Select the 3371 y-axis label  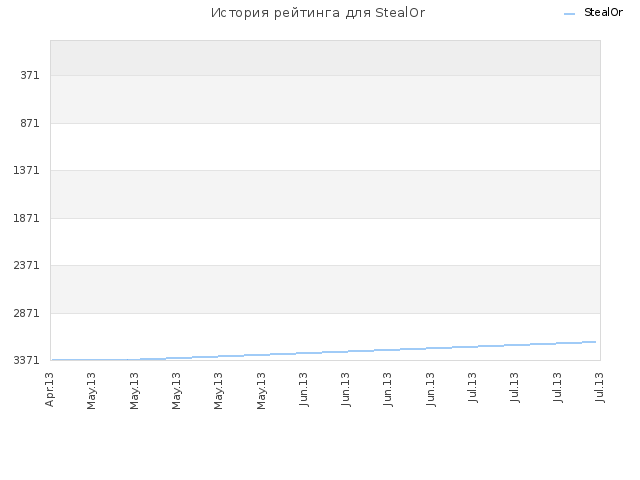coord(26,360)
